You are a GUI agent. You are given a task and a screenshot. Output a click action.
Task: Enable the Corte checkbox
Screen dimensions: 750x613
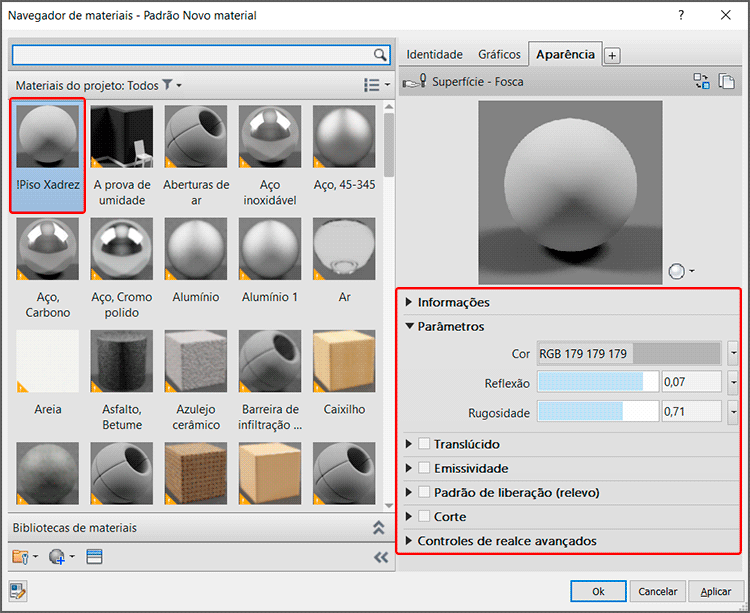pyautogui.click(x=424, y=516)
